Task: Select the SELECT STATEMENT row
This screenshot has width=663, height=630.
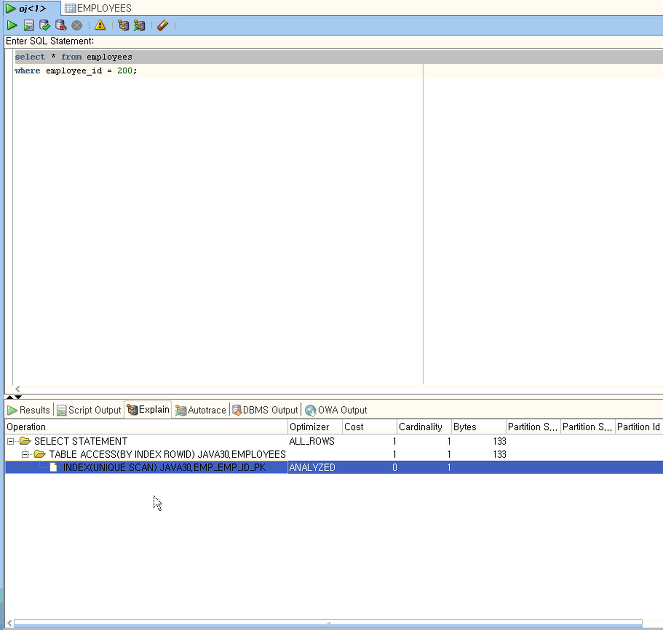Action: pyautogui.click(x=334, y=441)
